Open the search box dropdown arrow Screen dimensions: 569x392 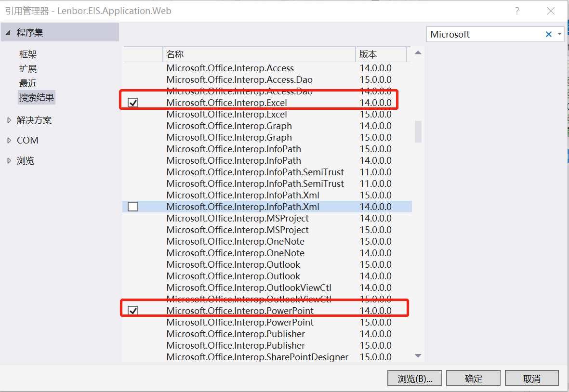pos(559,34)
